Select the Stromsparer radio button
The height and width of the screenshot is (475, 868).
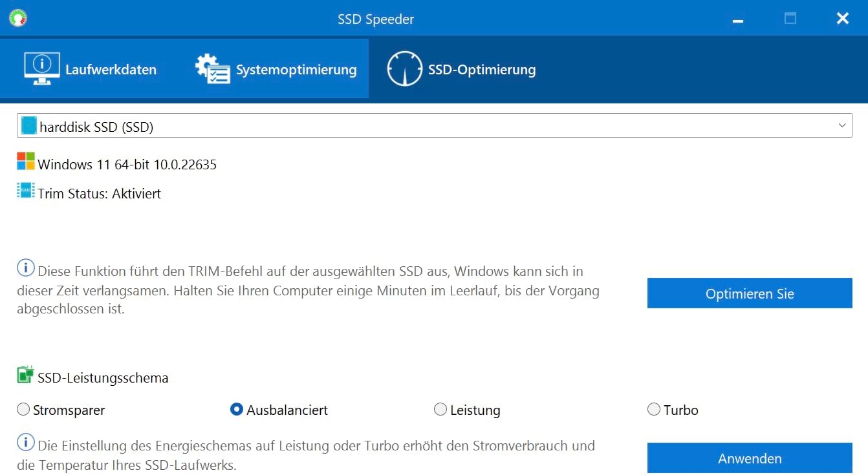(23, 409)
